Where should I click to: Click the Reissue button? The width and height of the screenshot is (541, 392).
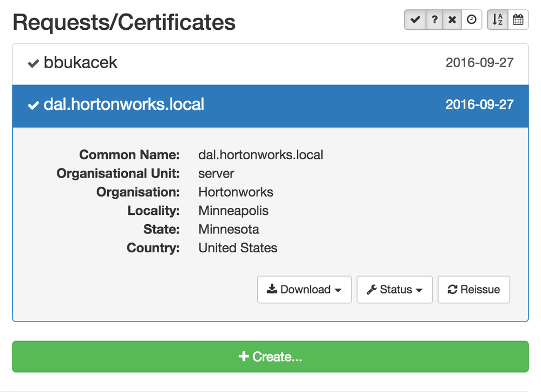tap(474, 290)
